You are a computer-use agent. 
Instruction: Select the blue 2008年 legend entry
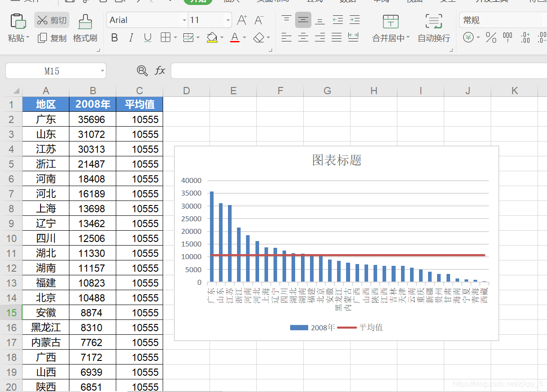point(312,328)
